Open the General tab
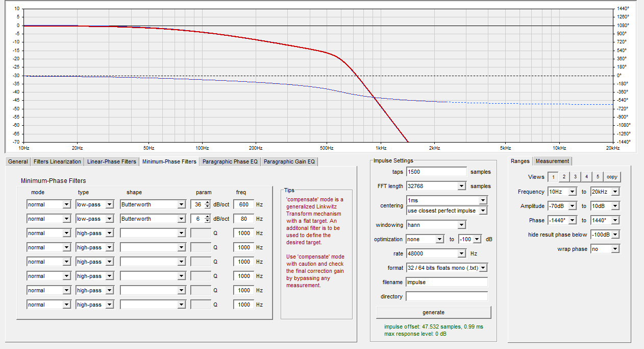 [x=18, y=161]
